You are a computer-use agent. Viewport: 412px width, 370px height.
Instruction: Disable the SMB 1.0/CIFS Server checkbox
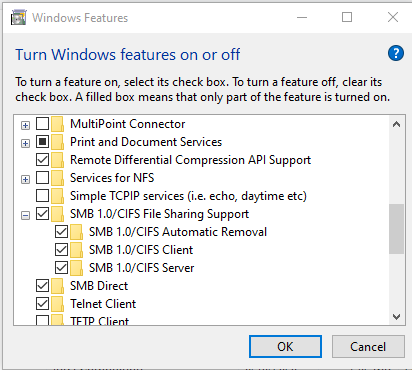pos(61,268)
